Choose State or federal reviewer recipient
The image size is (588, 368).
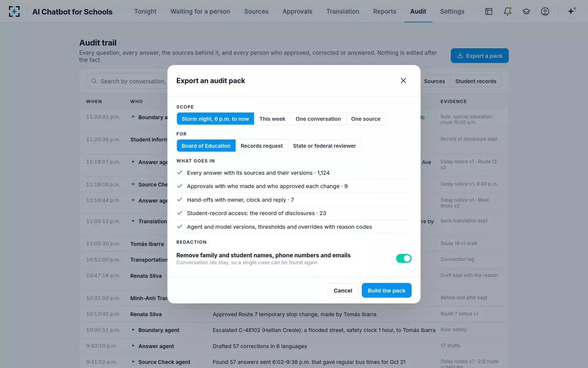pos(324,146)
